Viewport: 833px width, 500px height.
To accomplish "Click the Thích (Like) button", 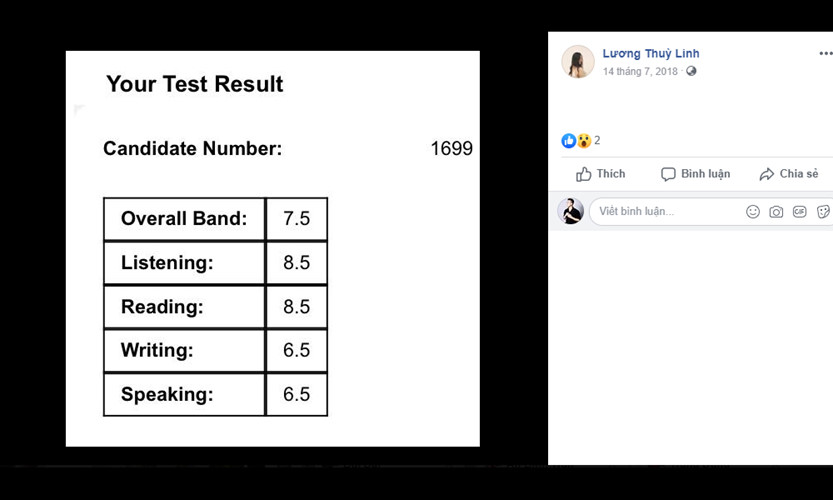I will click(600, 174).
